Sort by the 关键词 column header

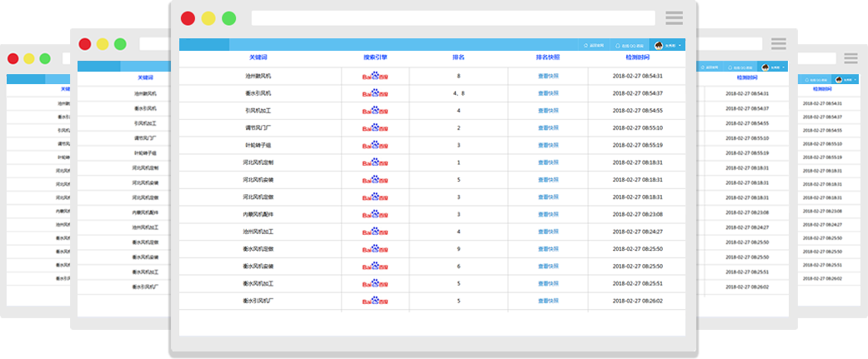click(x=258, y=57)
